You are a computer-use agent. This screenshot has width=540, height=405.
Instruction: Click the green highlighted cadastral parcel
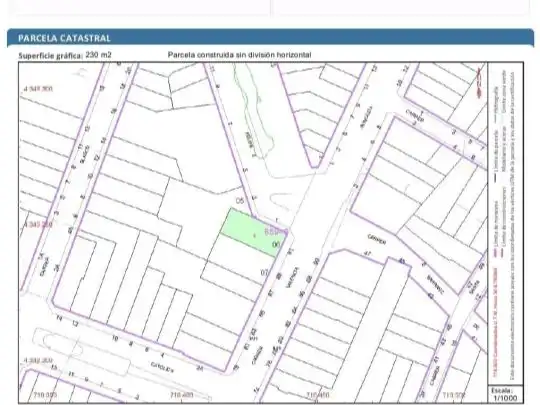(x=253, y=233)
